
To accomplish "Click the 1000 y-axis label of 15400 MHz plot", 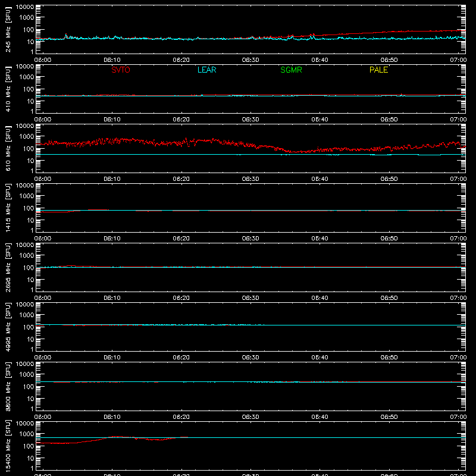I will click(27, 434).
